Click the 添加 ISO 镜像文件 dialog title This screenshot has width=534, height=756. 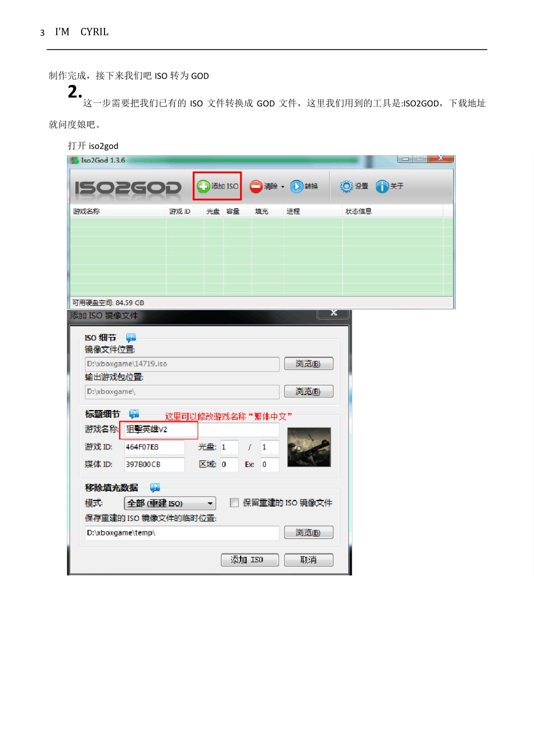coord(104,316)
